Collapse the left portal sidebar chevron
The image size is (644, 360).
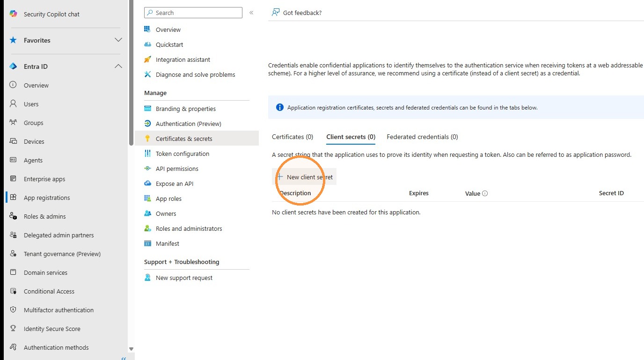124,358
